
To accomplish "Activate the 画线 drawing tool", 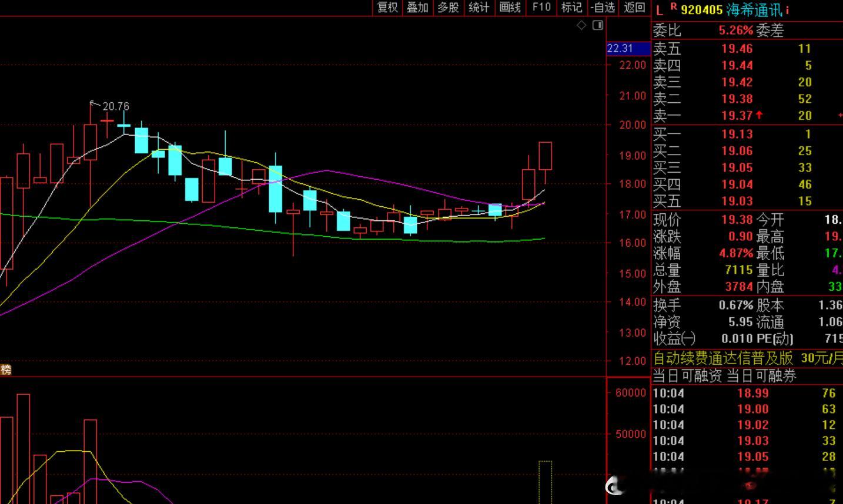I will coord(510,7).
